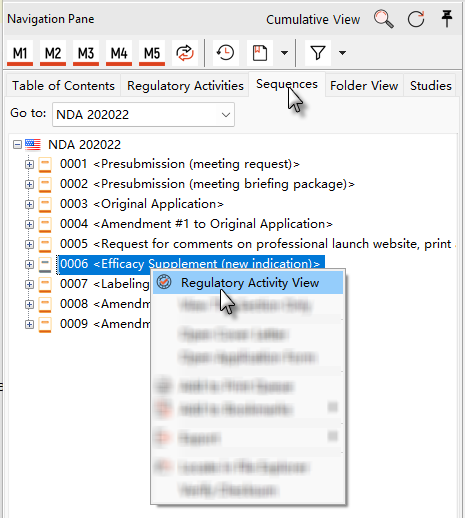This screenshot has height=518, width=465.
Task: Switch to the Folder View tab
Action: point(364,86)
